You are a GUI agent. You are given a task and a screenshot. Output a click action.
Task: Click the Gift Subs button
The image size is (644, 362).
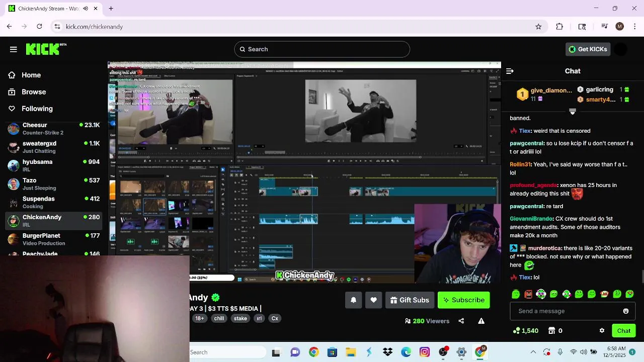pos(410,300)
